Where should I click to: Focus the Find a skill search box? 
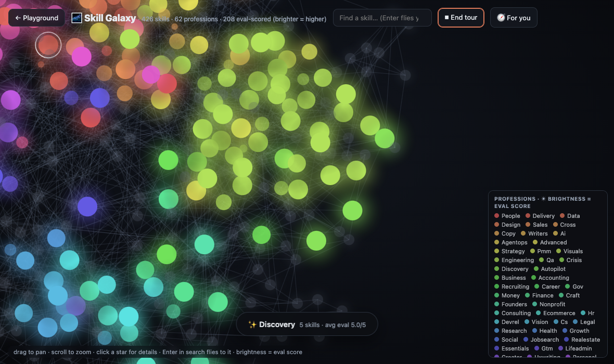click(382, 18)
